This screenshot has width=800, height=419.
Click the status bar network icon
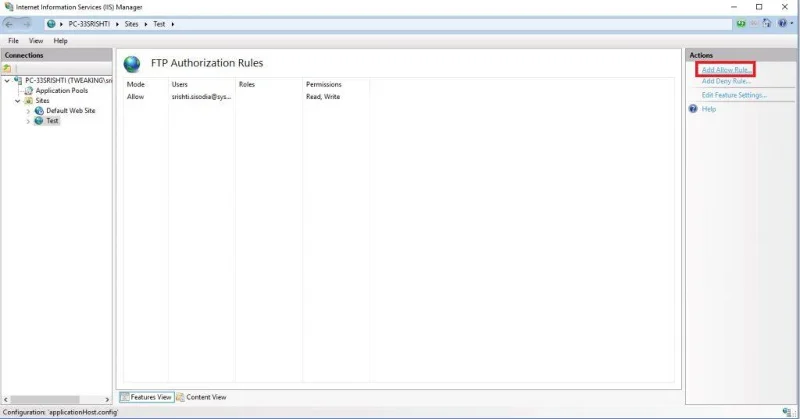[787, 412]
